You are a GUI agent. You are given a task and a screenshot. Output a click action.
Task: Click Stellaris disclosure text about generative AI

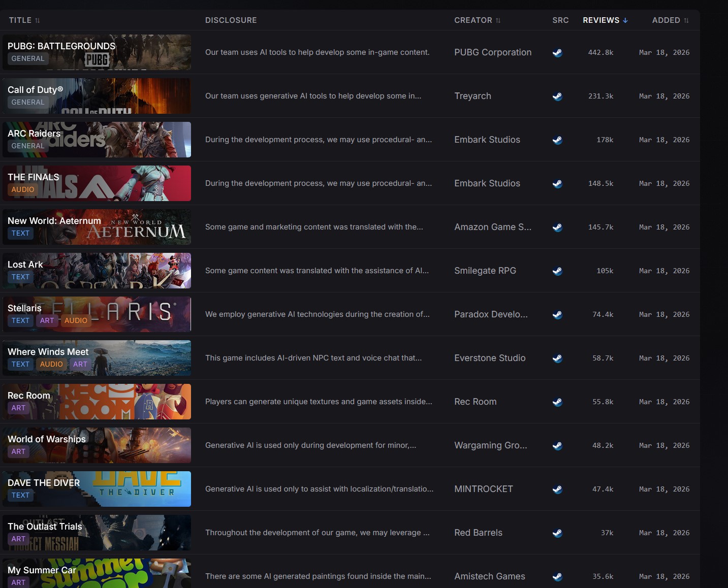tap(318, 314)
